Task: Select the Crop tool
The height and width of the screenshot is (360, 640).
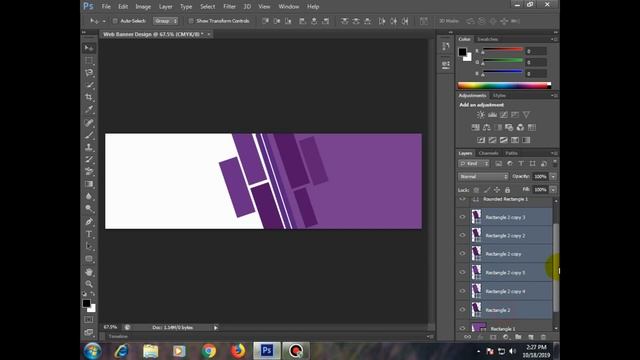Action: coord(89,97)
